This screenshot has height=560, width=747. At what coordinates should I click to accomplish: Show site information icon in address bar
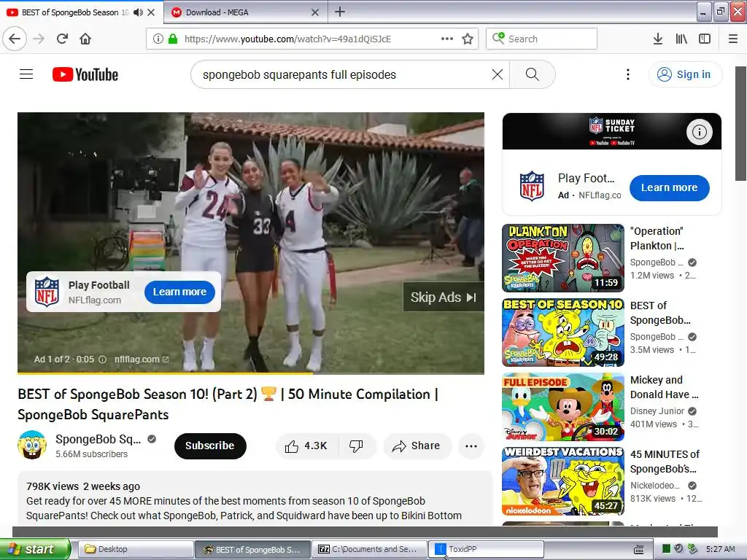pyautogui.click(x=158, y=39)
